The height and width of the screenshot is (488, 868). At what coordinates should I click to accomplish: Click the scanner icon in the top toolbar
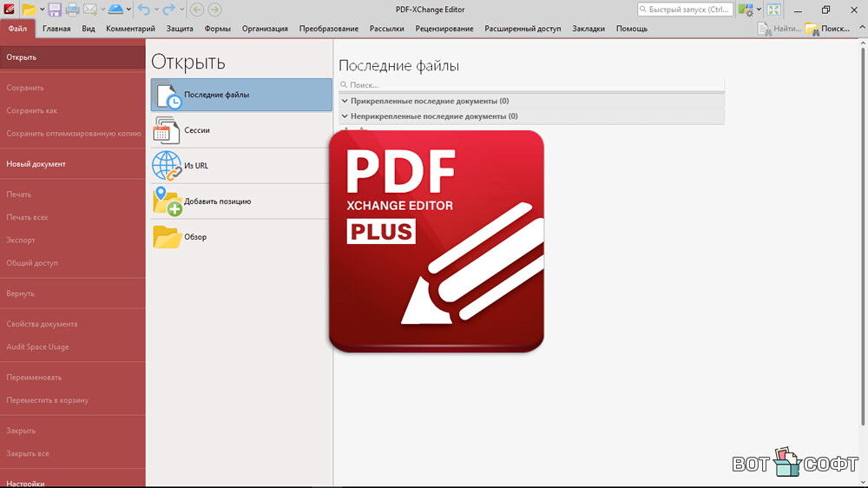pos(115,10)
